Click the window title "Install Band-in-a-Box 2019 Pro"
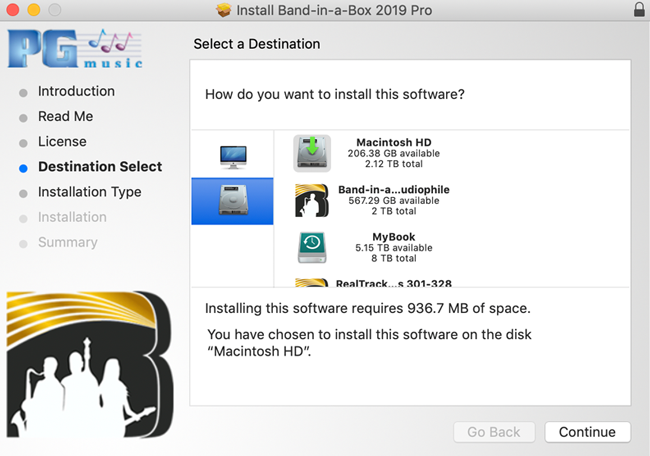The image size is (650, 456). click(x=334, y=10)
